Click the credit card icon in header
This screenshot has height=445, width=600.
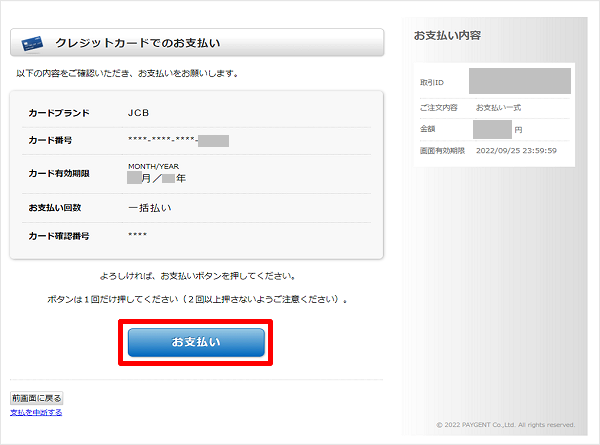(x=32, y=42)
